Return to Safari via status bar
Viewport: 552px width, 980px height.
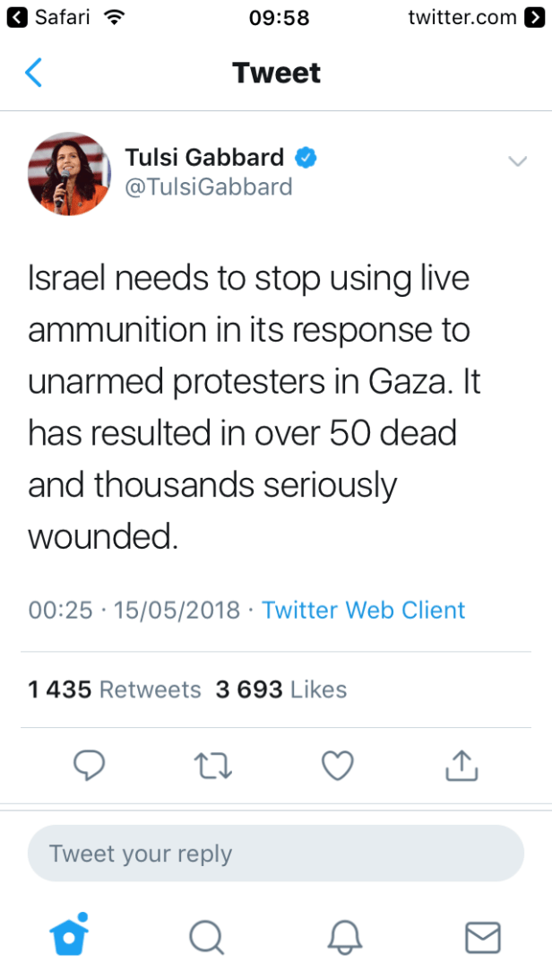pyautogui.click(x=54, y=17)
